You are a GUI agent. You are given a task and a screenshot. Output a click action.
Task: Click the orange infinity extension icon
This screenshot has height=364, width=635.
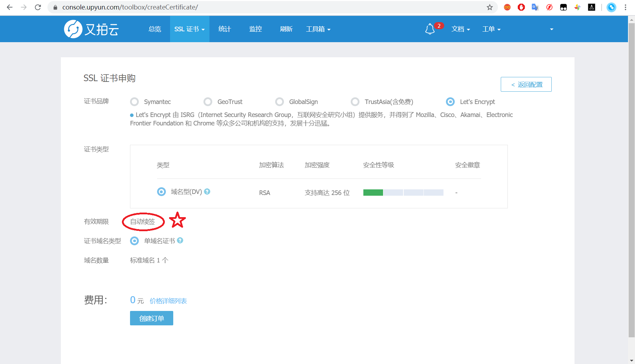pos(507,7)
